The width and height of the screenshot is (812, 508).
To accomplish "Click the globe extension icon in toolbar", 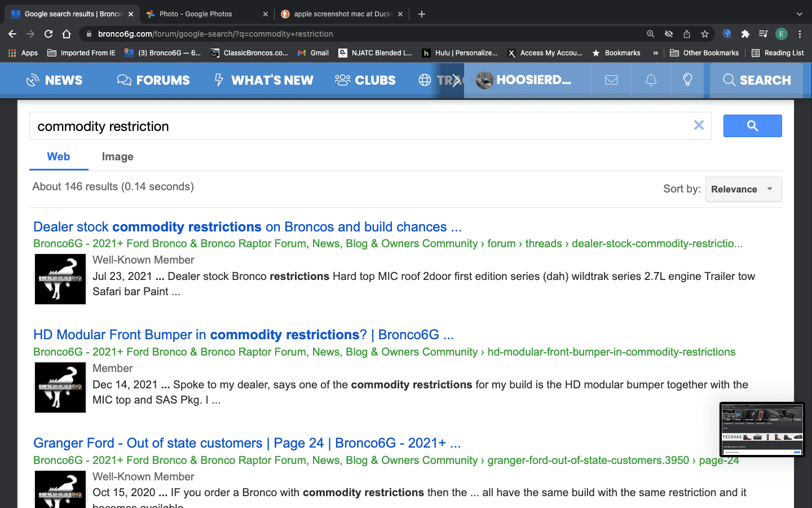I will tap(727, 34).
